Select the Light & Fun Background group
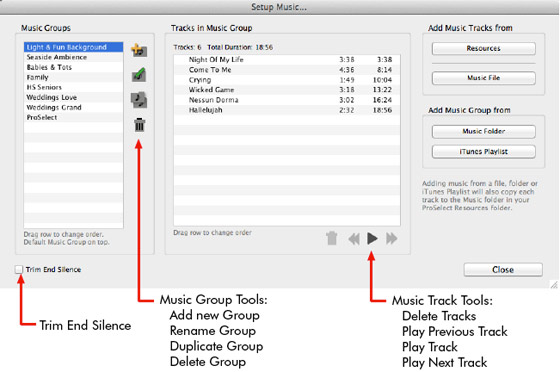 coord(74,47)
